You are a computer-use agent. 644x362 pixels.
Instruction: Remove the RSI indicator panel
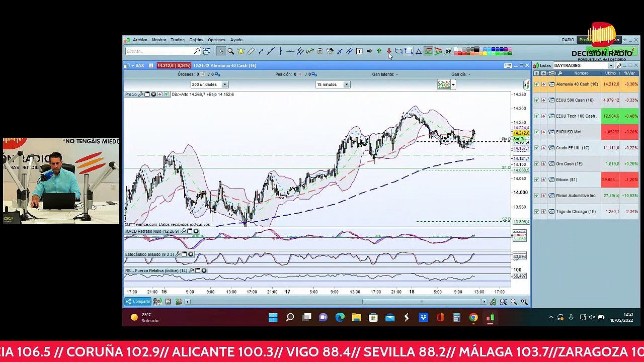[204, 270]
